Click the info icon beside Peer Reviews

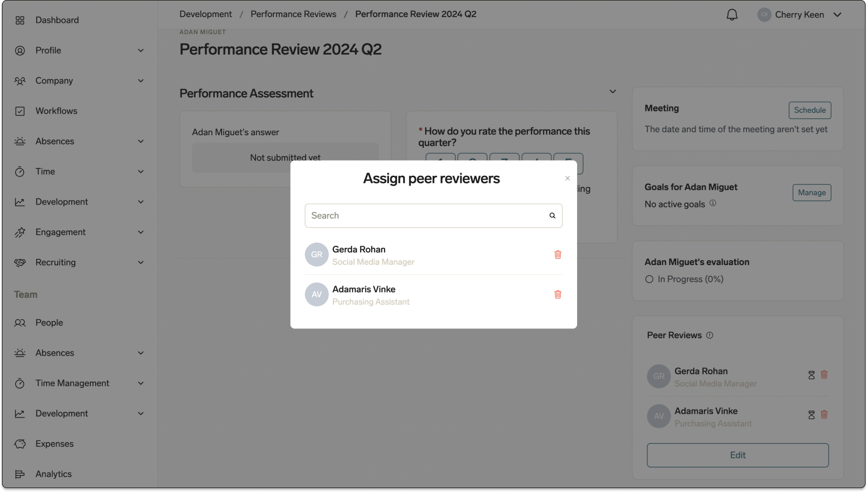[710, 335]
